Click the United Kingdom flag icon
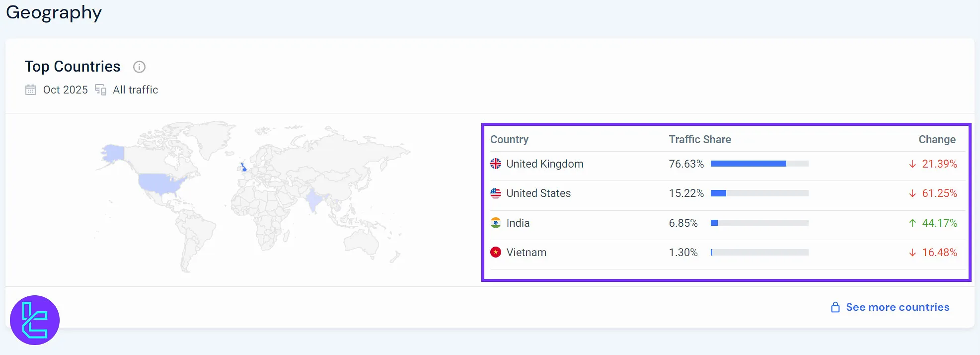Image resolution: width=980 pixels, height=355 pixels. tap(496, 164)
